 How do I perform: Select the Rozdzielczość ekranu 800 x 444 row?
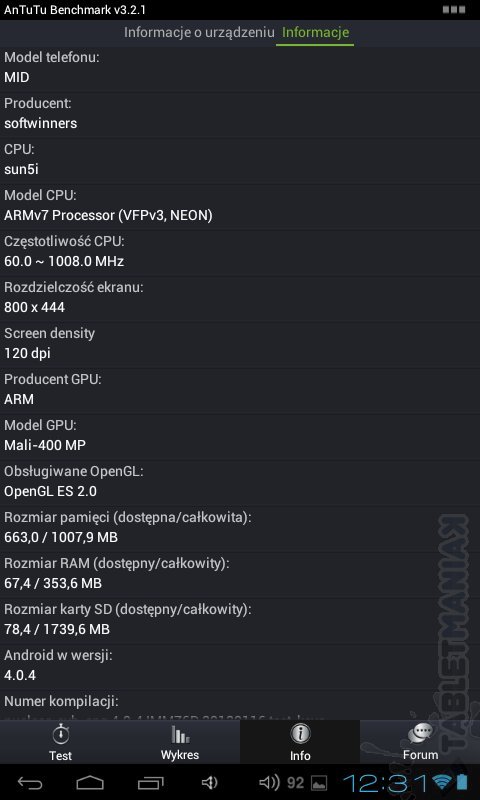[240, 299]
